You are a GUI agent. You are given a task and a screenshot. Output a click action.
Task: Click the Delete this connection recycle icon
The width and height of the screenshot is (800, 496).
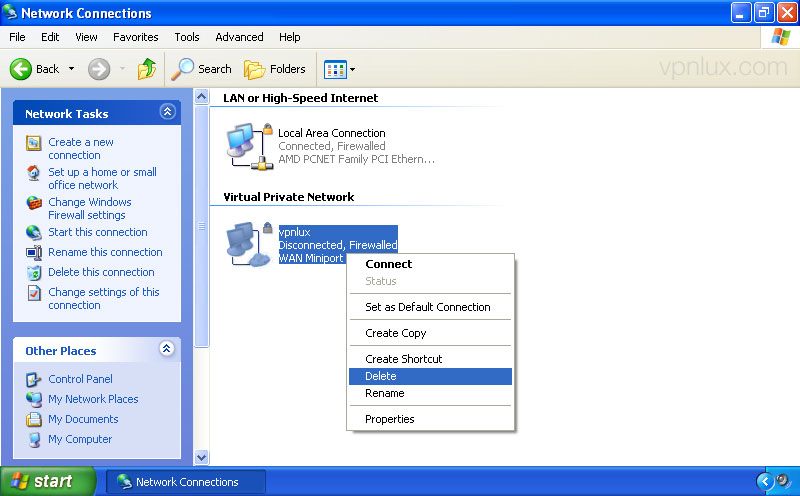point(34,272)
